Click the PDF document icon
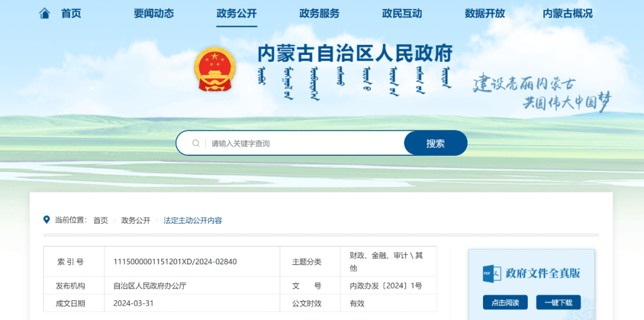644x320 pixels. tap(491, 273)
